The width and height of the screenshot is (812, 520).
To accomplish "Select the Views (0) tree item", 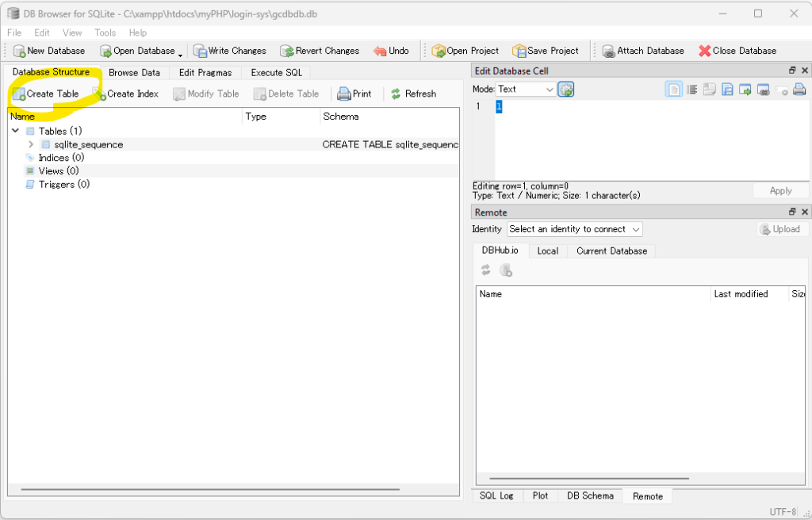I will pos(58,170).
